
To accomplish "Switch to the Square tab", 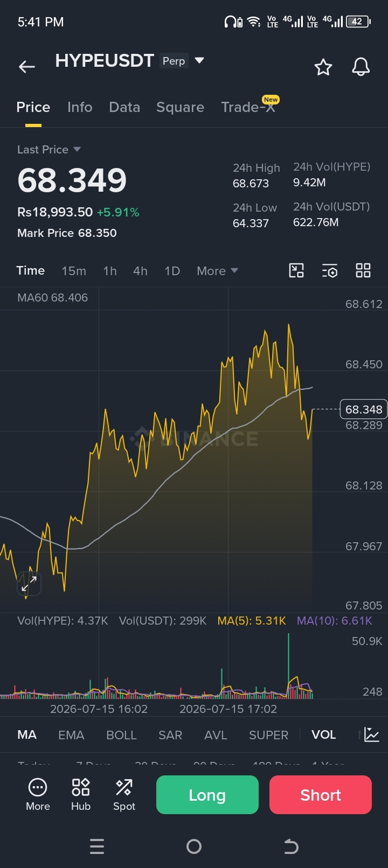I will [180, 107].
